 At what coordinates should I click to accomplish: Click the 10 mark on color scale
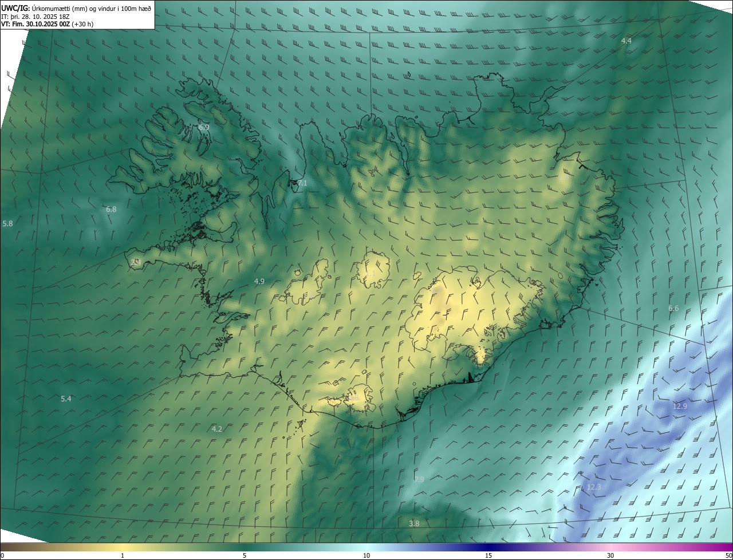pos(366,555)
